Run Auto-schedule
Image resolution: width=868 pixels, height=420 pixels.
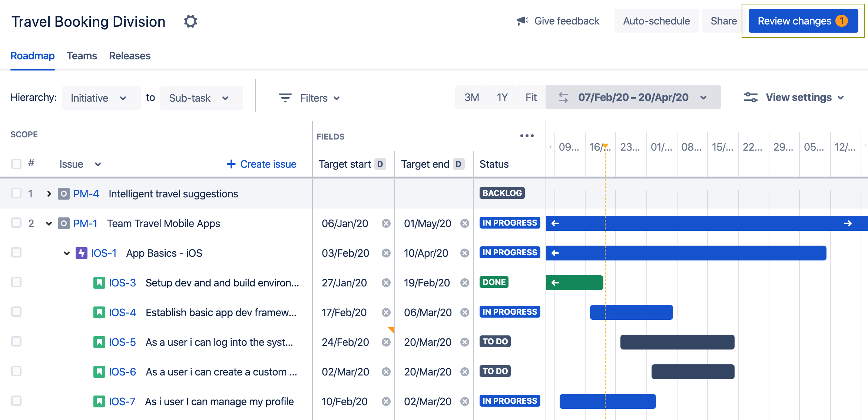pos(656,21)
